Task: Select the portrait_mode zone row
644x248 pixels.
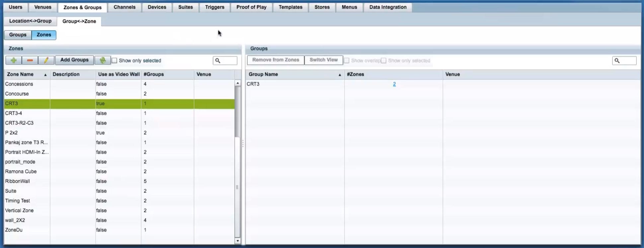Action: tap(120, 162)
